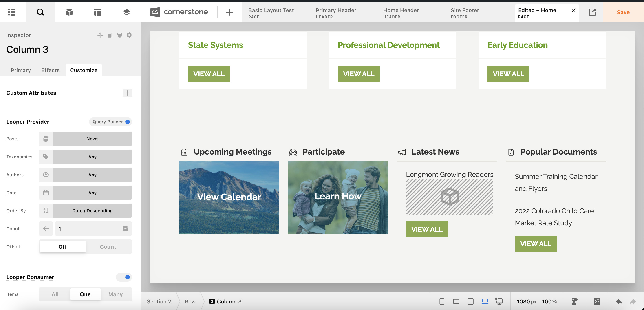Open the layers stack icon

pyautogui.click(x=126, y=12)
